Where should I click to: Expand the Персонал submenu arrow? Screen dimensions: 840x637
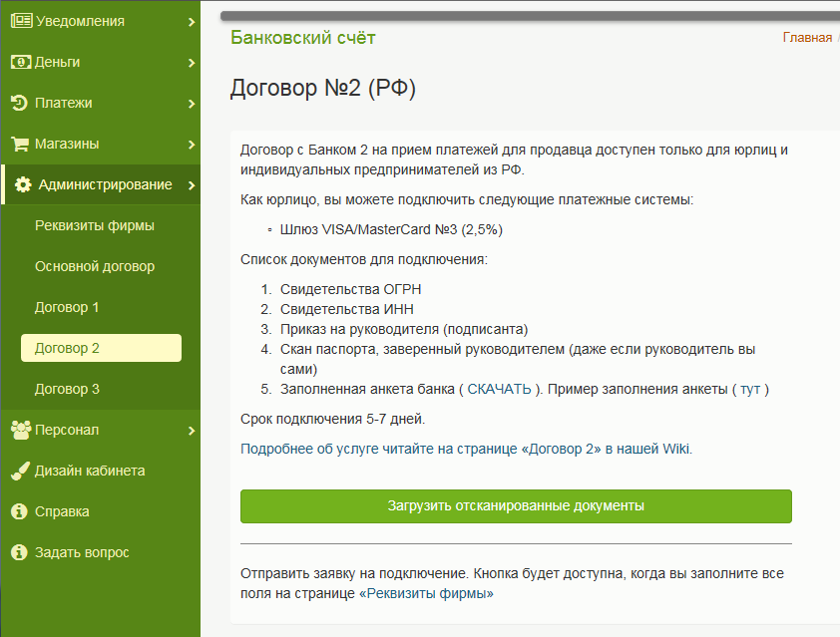(x=191, y=430)
